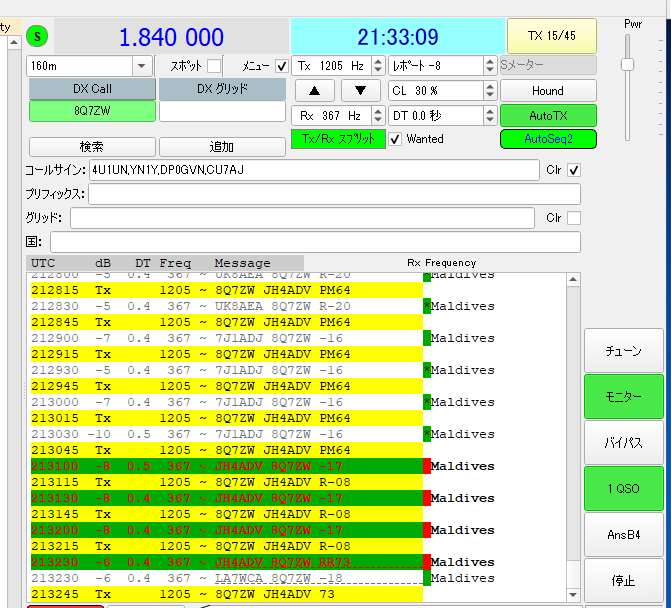Viewport: 671px width, 608px height.
Task: Select the 213230 JH4ADV 8Q7ZW RR73 row
Action: pos(227,562)
